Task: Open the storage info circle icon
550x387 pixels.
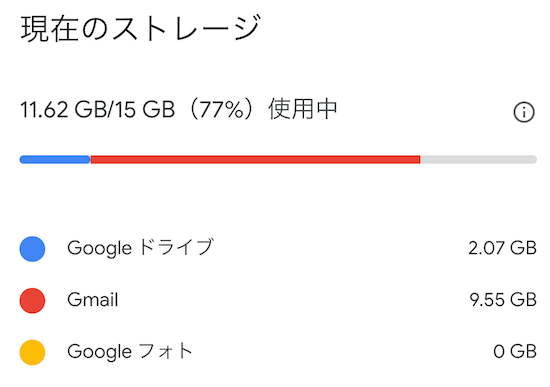Action: pyautogui.click(x=524, y=112)
